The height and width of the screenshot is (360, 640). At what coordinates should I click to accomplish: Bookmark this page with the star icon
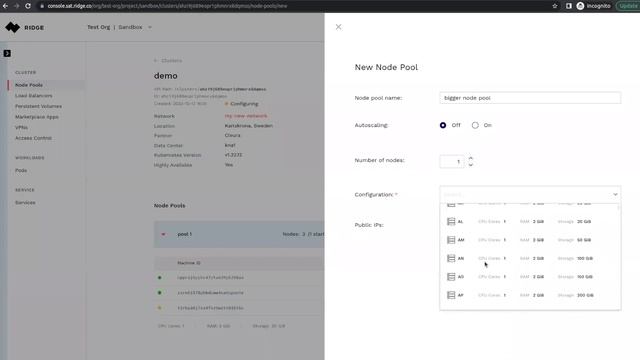pyautogui.click(x=555, y=6)
